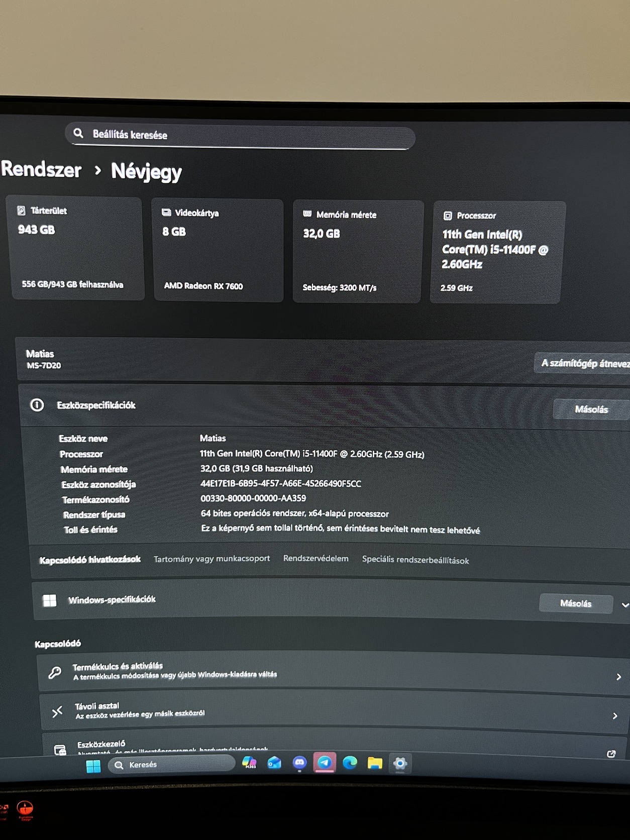Open Discord from the taskbar
This screenshot has height=840, width=630.
pyautogui.click(x=299, y=763)
